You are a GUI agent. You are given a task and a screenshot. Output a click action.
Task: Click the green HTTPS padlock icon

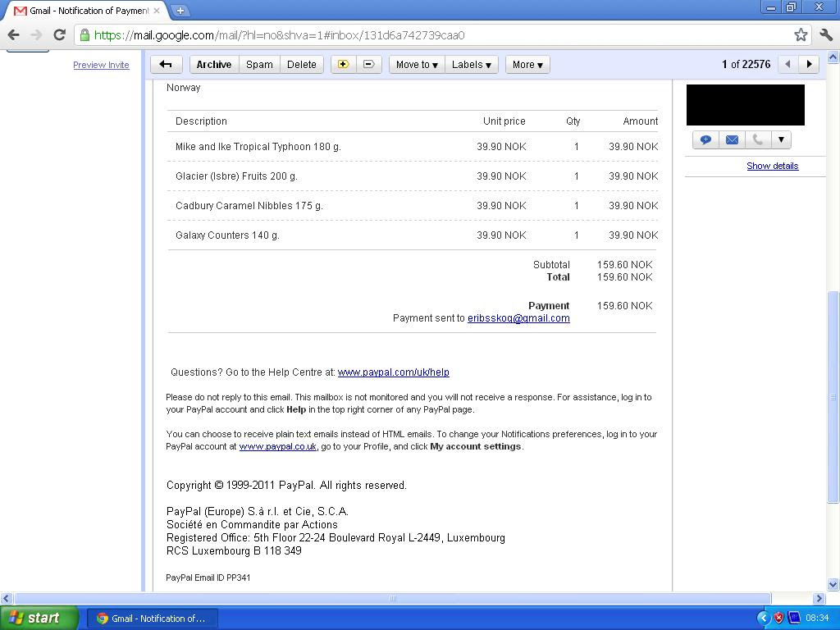84,35
